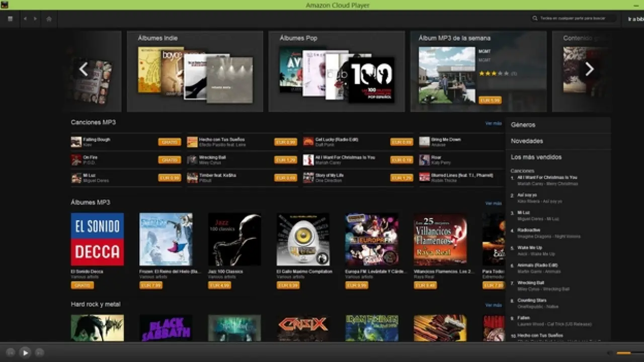The image size is (644, 362).
Task: Click the GRATIS button for Falling Bough
Action: (x=170, y=142)
